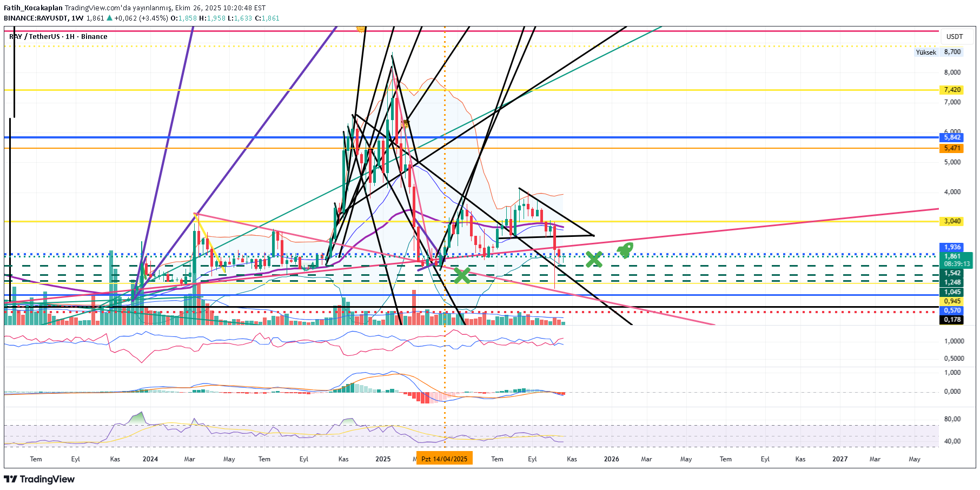Click the TradingView logo at bottom left
980x490 pixels.
39,479
